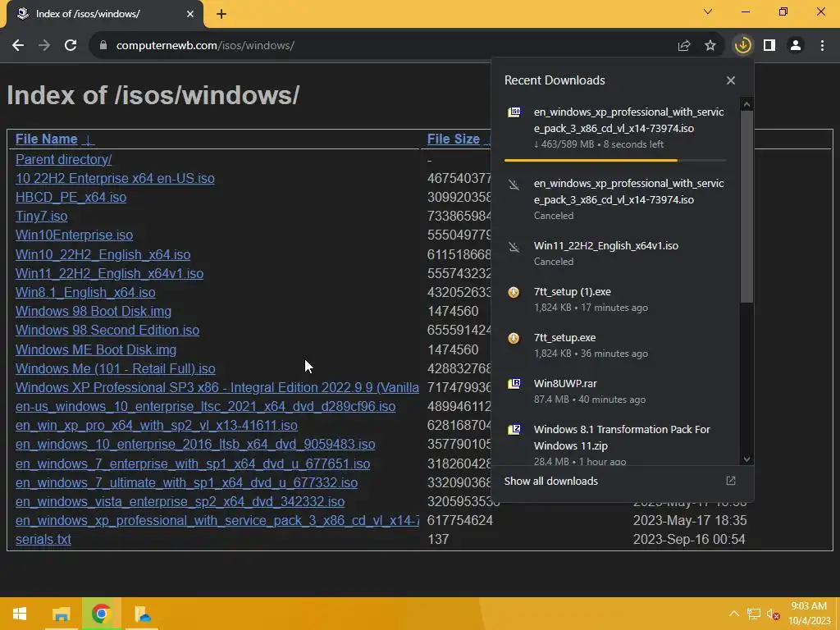Open en_windows_vista_enterprise_sp2 iso link

point(180,502)
